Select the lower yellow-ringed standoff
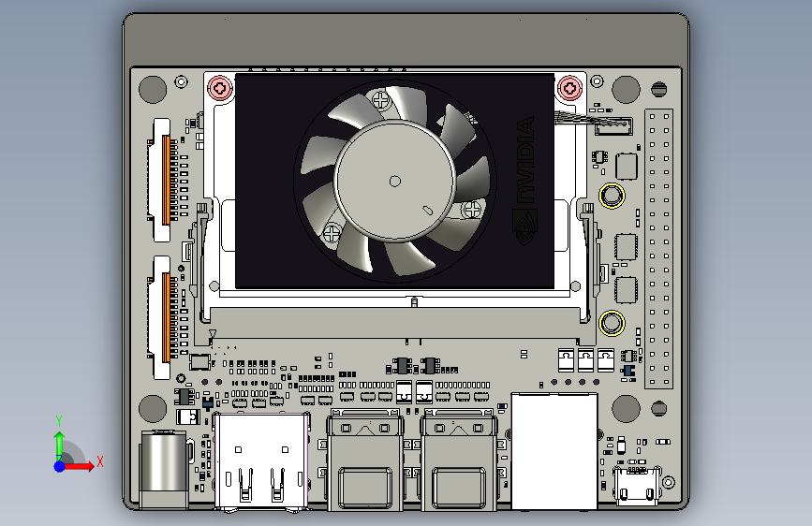Screen dimensions: 812x526 (x=612, y=323)
